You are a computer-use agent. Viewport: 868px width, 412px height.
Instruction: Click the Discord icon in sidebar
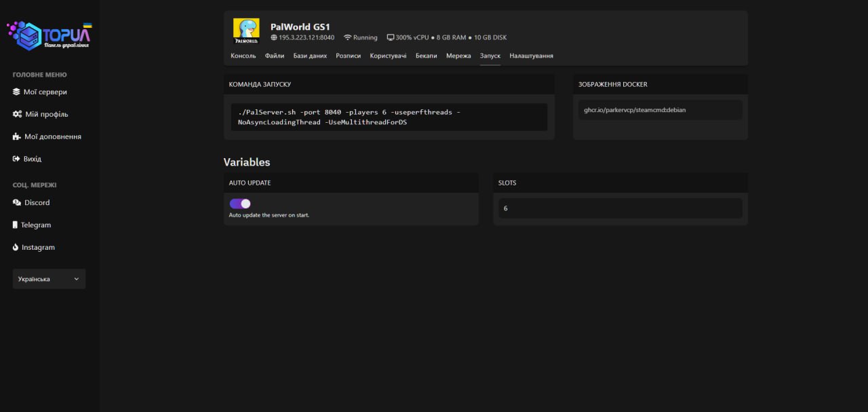tap(17, 202)
